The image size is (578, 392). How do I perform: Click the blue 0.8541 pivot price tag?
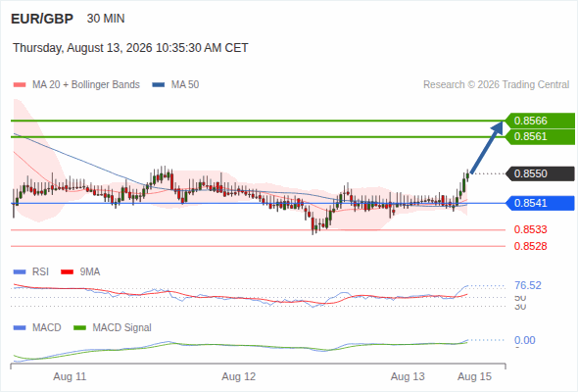coord(540,203)
